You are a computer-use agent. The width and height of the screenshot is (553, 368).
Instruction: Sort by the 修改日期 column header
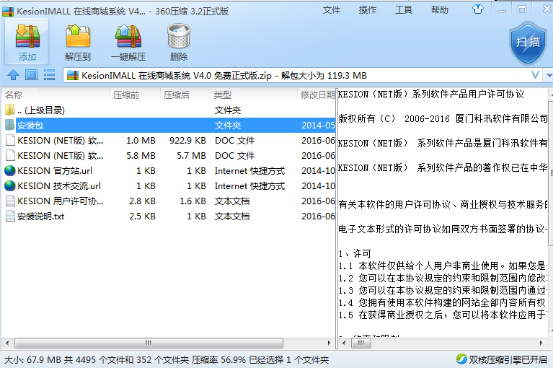click(x=317, y=95)
